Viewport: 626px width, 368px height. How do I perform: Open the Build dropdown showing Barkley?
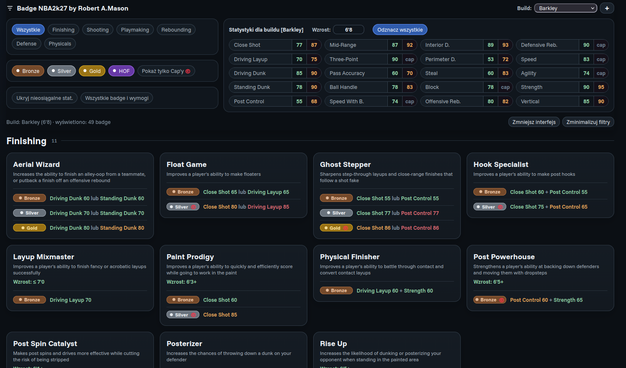pyautogui.click(x=565, y=8)
